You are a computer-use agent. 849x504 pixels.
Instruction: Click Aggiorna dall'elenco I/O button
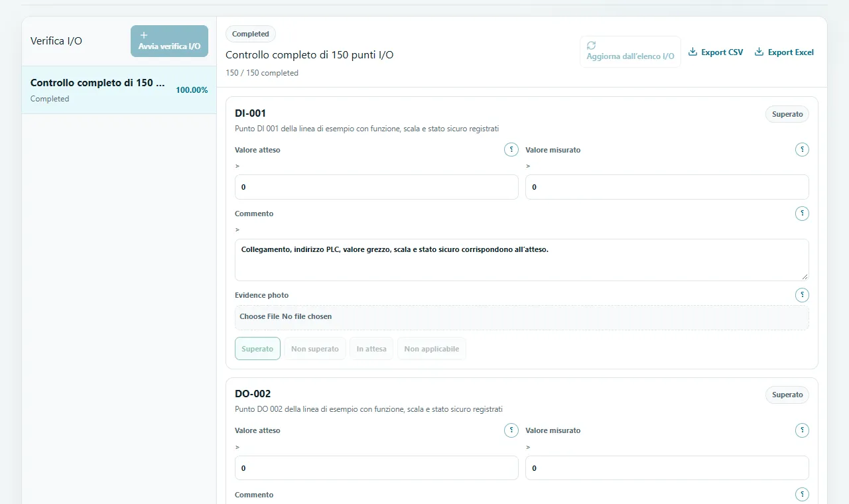[x=630, y=52]
